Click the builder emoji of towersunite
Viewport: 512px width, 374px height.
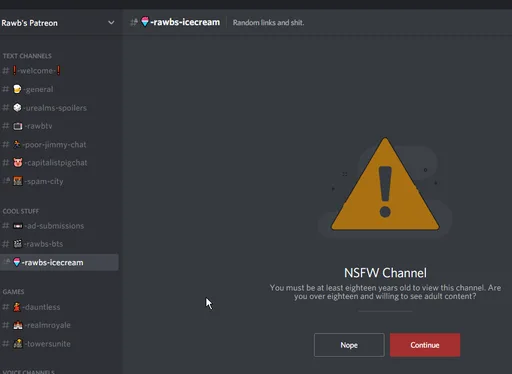[18, 343]
